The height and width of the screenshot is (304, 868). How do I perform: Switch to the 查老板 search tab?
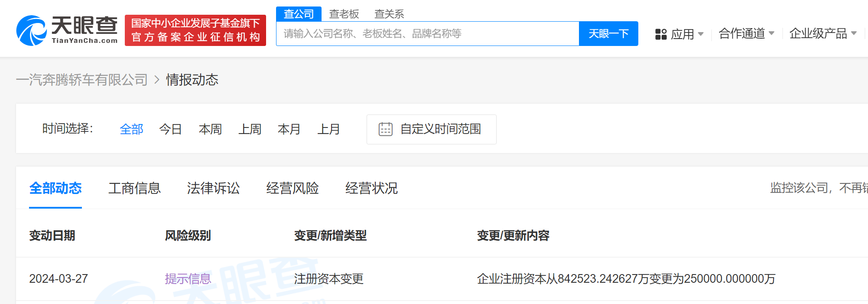pyautogui.click(x=344, y=14)
